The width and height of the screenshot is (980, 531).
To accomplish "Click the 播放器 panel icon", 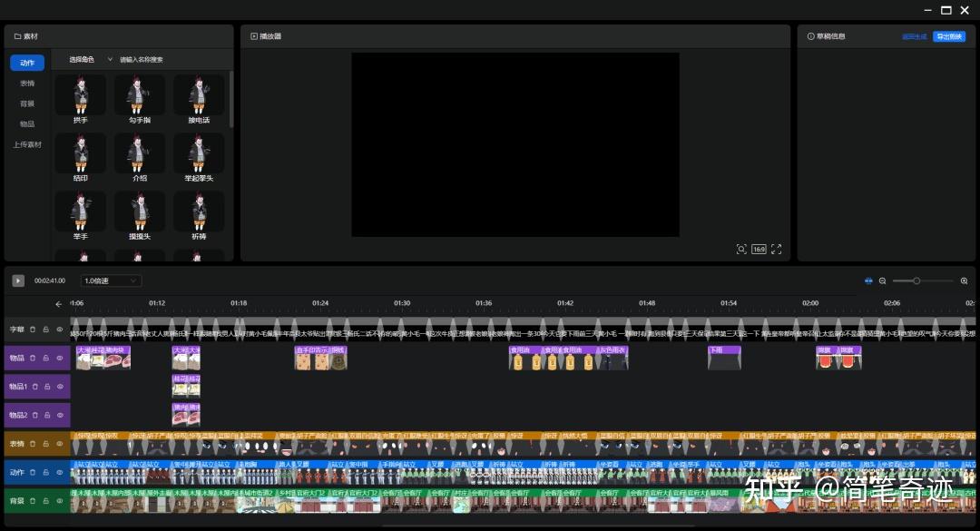I will tap(254, 36).
